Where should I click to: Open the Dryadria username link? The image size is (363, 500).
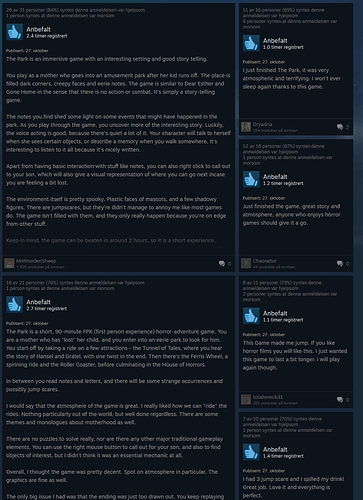[x=262, y=124]
